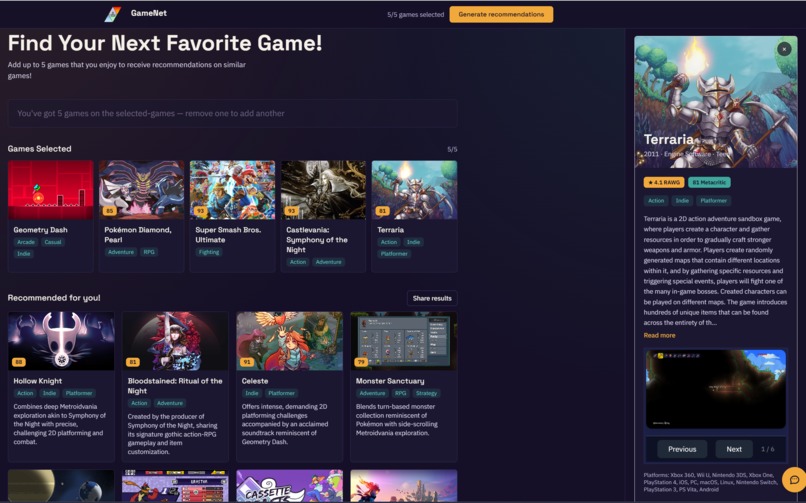
Task: Click the game search input field
Action: click(x=232, y=113)
